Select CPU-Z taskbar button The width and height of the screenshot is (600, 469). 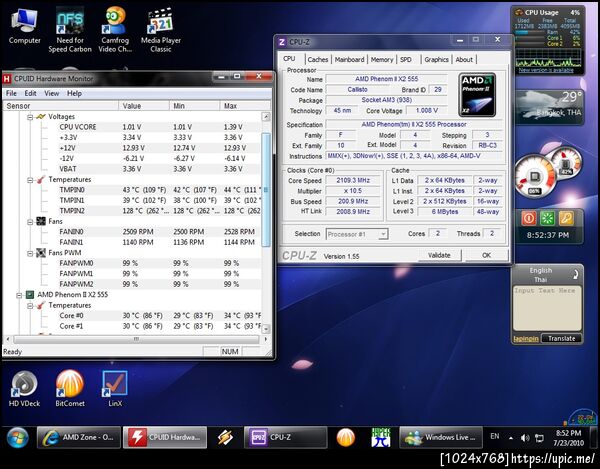coord(285,437)
